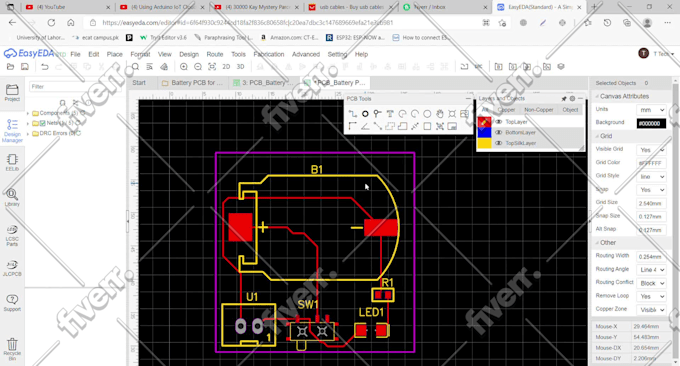The height and width of the screenshot is (366, 680).
Task: Switch to the 3: PCB_Battery tab
Action: click(x=264, y=82)
